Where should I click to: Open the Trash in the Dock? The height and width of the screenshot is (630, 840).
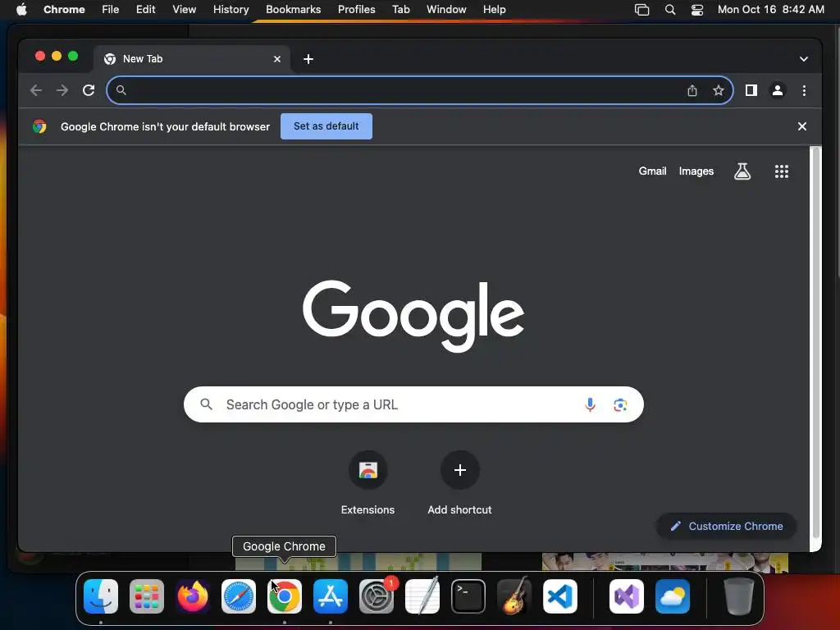tap(739, 596)
